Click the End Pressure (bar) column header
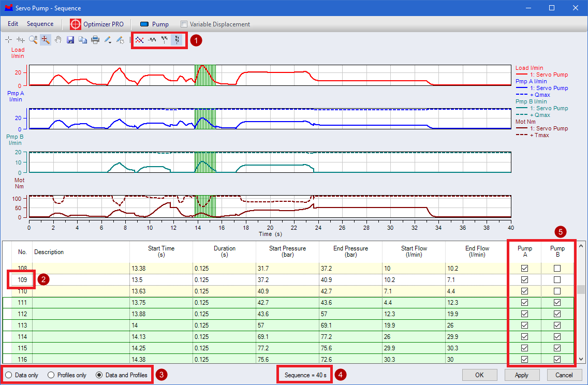Screen dimensions: 588x385 (x=350, y=251)
